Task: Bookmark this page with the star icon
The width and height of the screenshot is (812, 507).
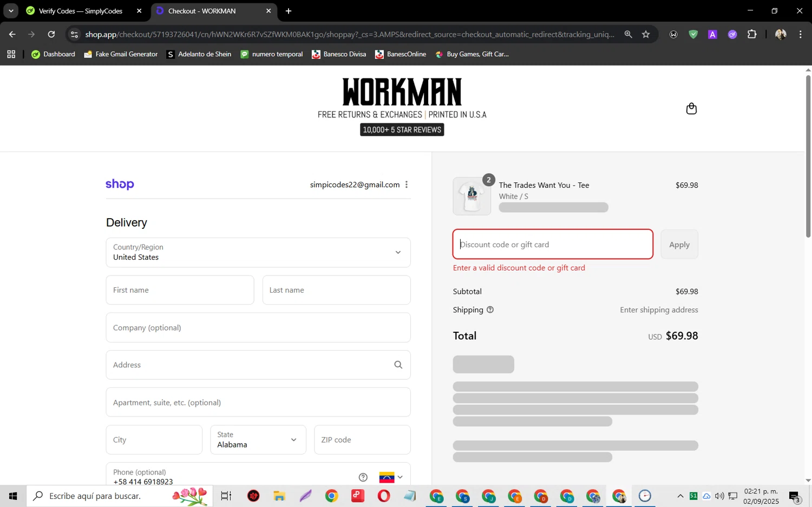Action: tap(646, 34)
